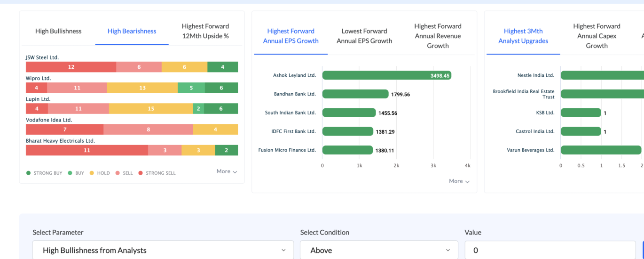Toggle the SELL legend item
Screen dimensions: 644x259
point(124,173)
